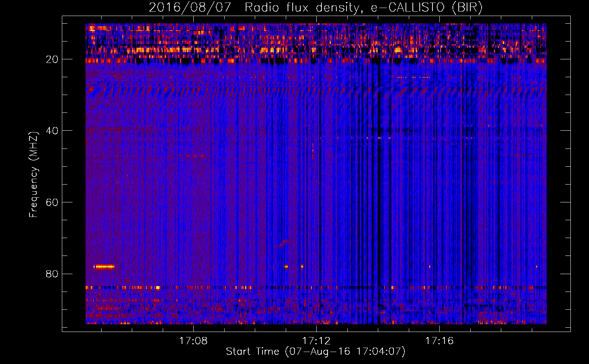Click the 20 MHz frequency tick label

(52, 59)
